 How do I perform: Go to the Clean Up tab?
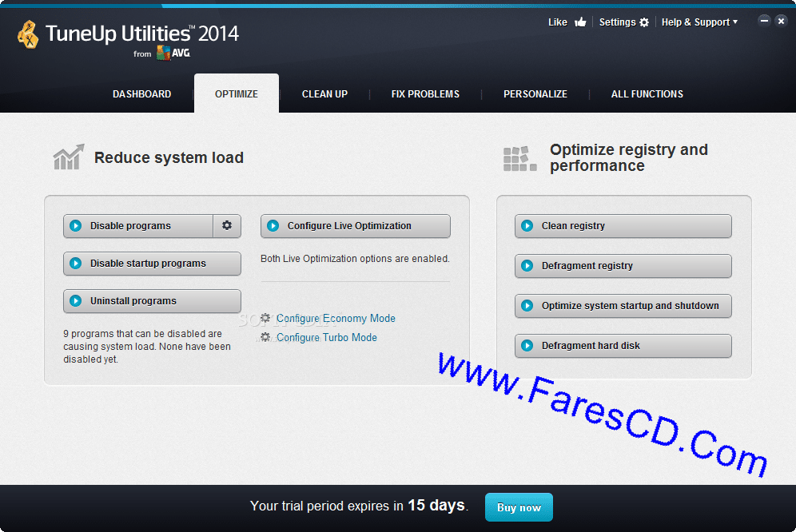pos(325,94)
